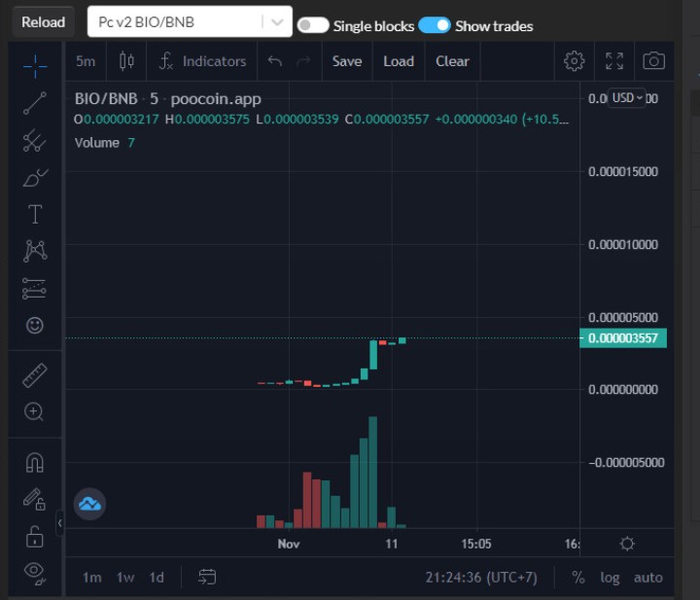Viewport: 700px width, 600px height.
Task: Collapse the drawing toolbar with the arrow
Action: click(60, 523)
